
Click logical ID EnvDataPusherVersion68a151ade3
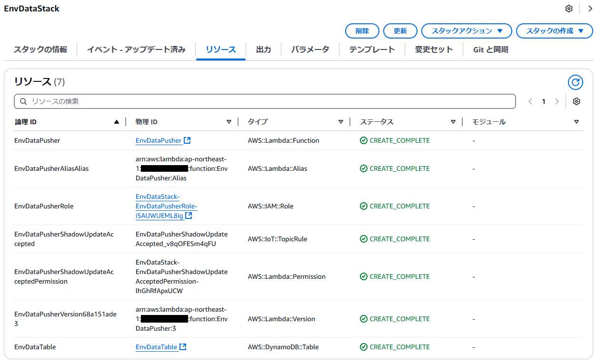65,319
